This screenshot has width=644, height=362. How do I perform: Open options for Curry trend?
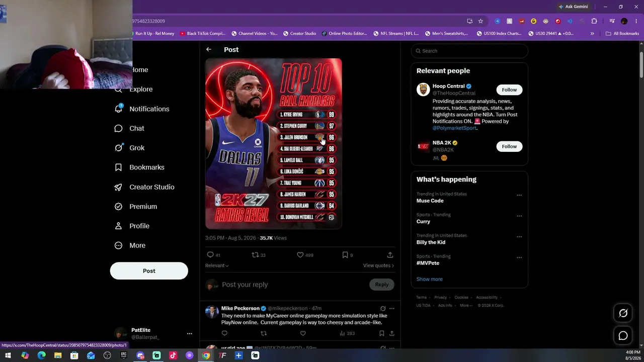pos(519,216)
